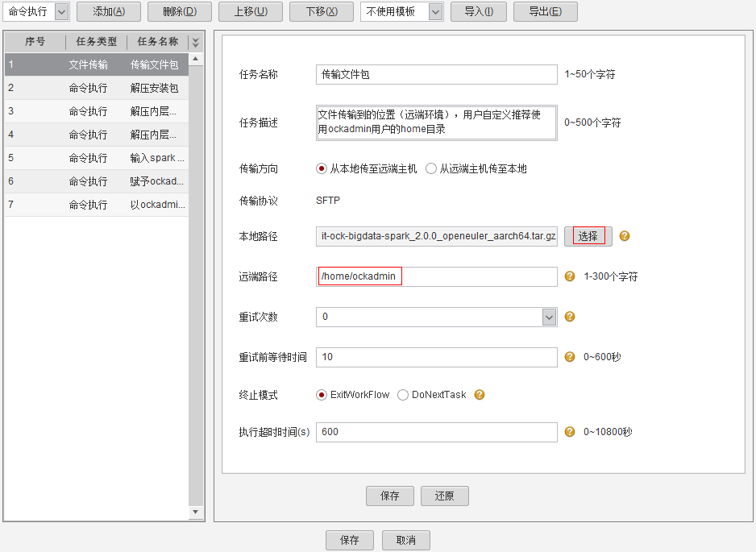Click the 删除(D) button
Screen dimensions: 756x552
(180, 11)
